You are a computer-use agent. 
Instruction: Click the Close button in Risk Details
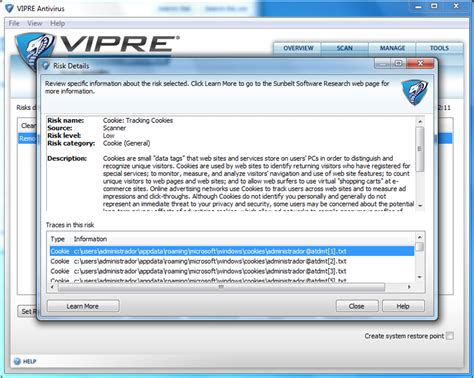(x=357, y=306)
